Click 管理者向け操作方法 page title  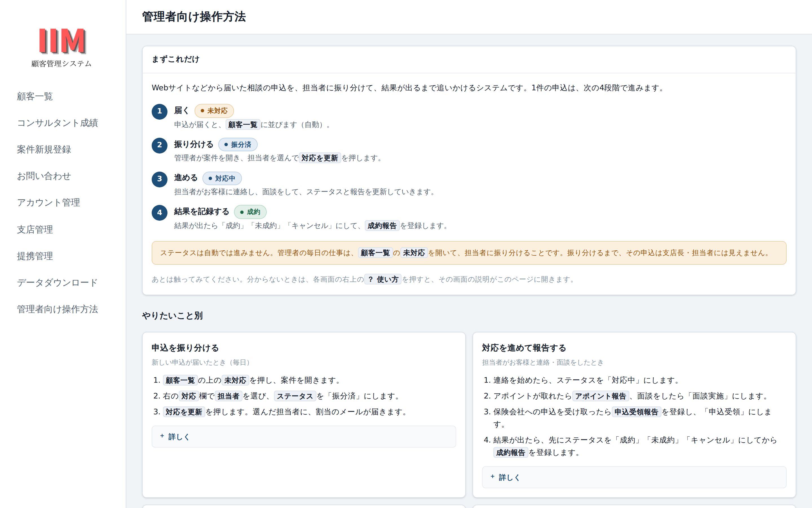click(194, 17)
